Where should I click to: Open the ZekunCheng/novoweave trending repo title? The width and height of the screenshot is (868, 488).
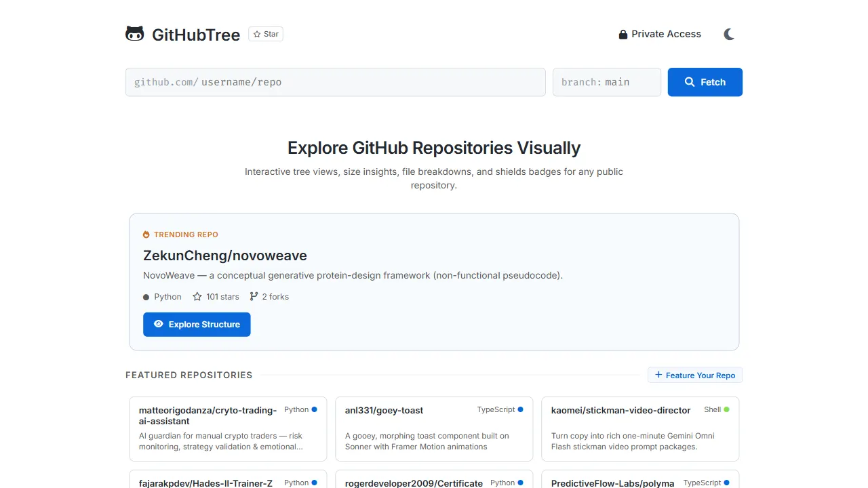tap(225, 256)
